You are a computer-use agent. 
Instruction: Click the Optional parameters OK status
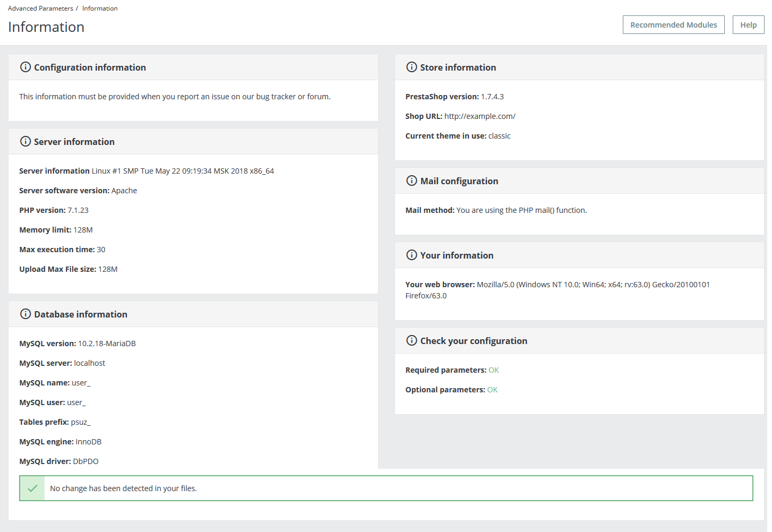[492, 390]
